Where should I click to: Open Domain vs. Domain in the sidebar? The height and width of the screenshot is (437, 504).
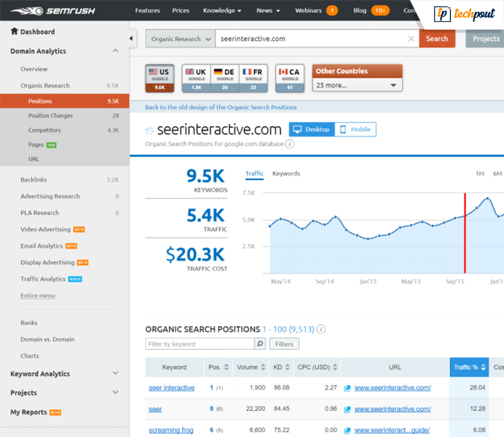click(x=48, y=339)
